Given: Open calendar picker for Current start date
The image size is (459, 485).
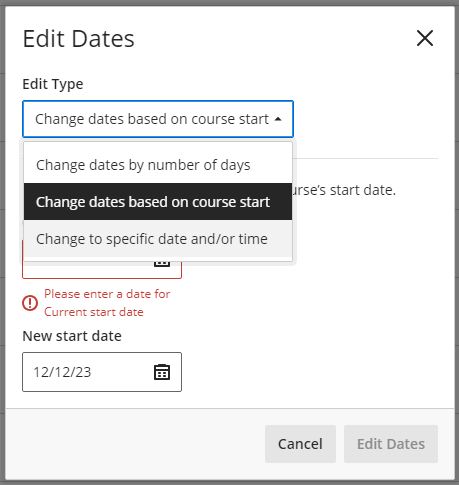Looking at the screenshot, I should tap(162, 264).
